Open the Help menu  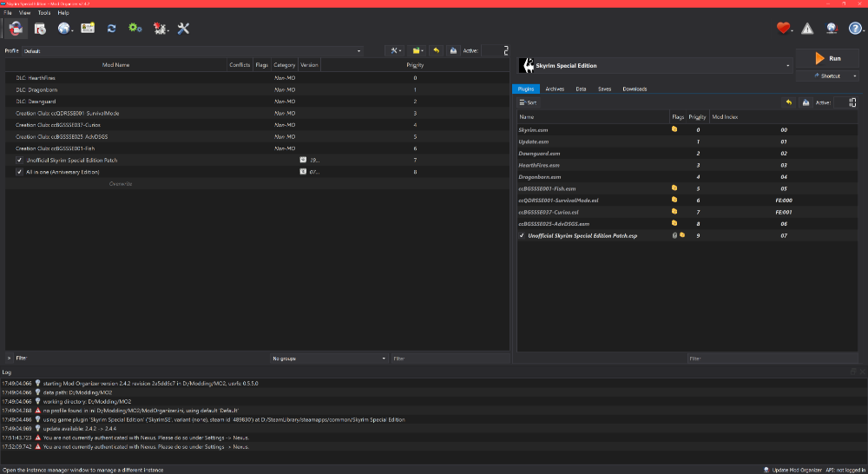63,12
